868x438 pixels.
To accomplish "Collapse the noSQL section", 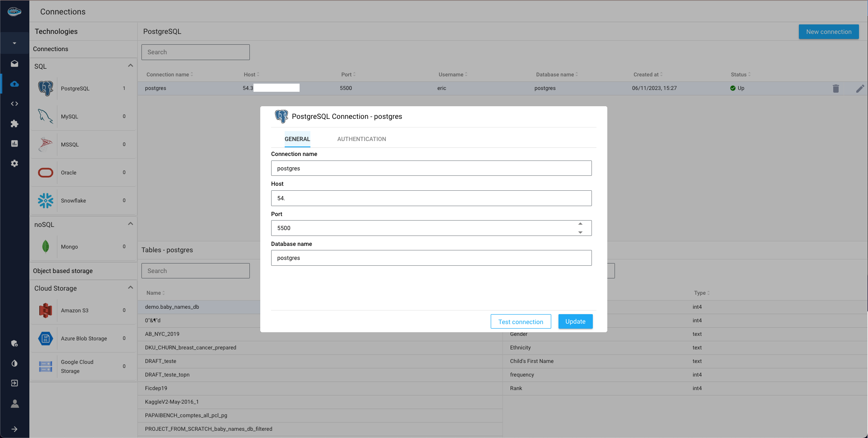I will [130, 224].
